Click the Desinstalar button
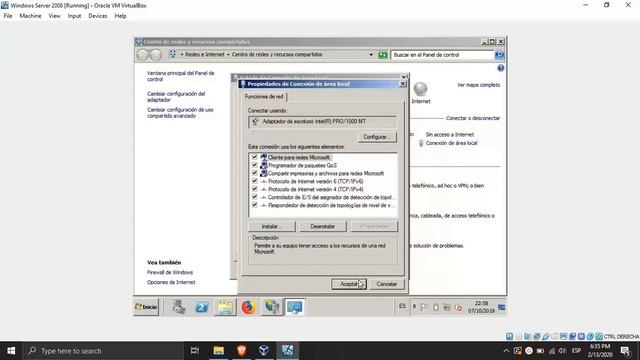This screenshot has height=360, width=640. pos(323,227)
